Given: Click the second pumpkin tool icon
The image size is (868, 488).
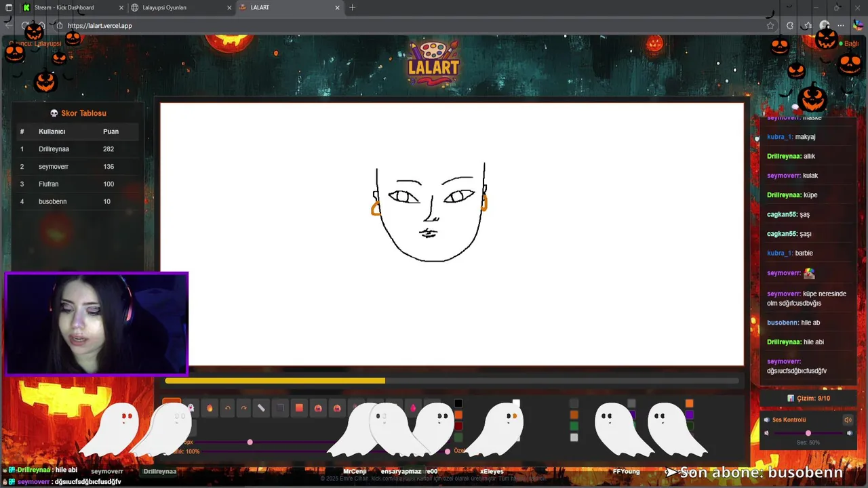Looking at the screenshot, I should click(337, 408).
